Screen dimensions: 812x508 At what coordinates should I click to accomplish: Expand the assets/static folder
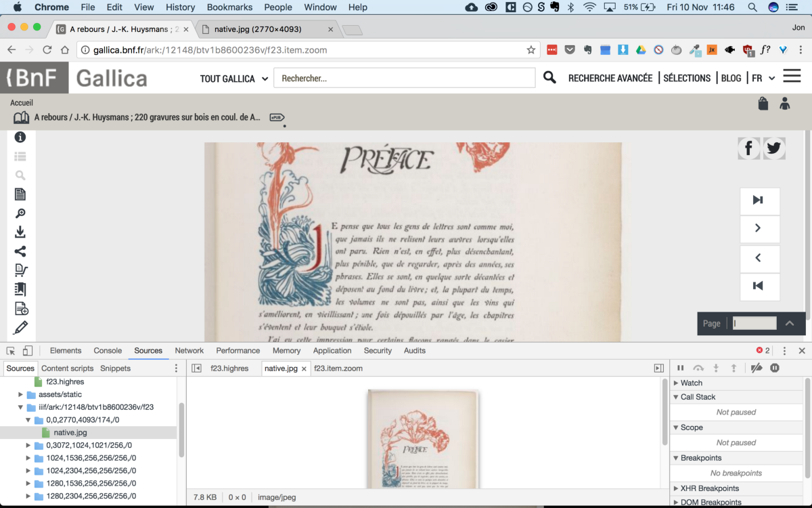(x=21, y=394)
